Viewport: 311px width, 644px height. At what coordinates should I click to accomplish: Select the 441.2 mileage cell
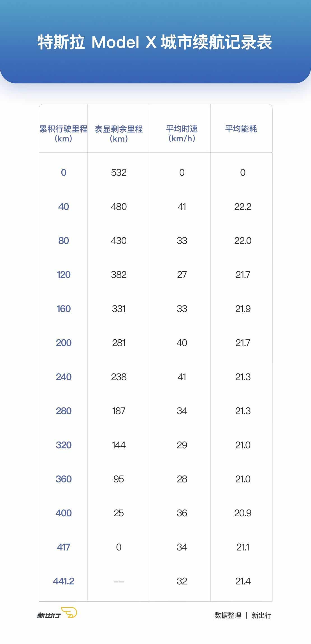click(64, 581)
